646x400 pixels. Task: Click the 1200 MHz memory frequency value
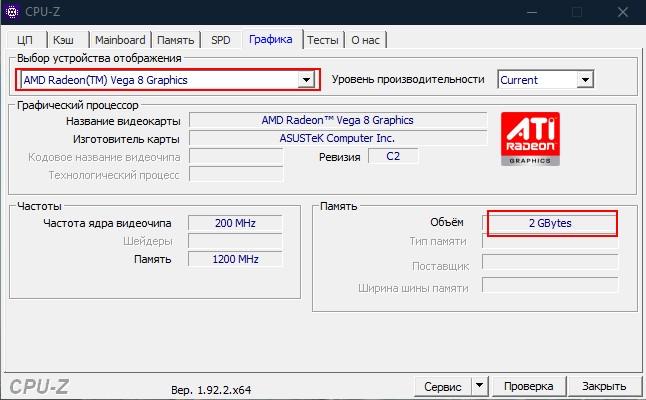(235, 259)
